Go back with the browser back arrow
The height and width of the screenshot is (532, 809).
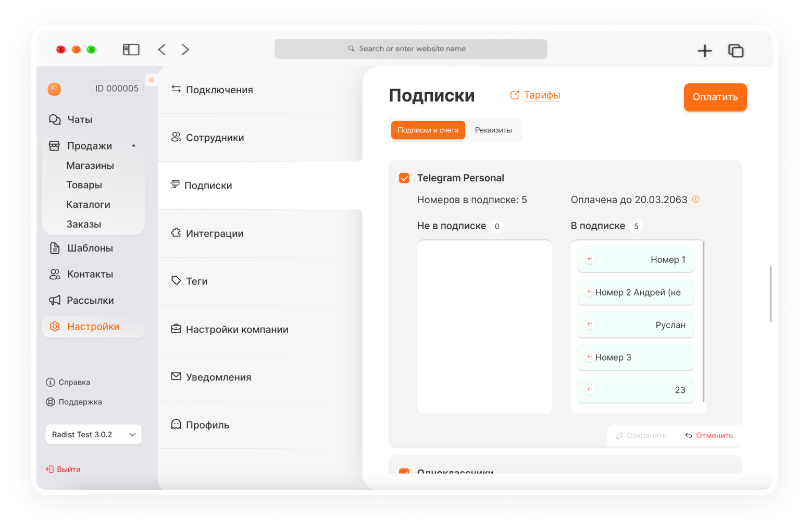click(x=162, y=50)
